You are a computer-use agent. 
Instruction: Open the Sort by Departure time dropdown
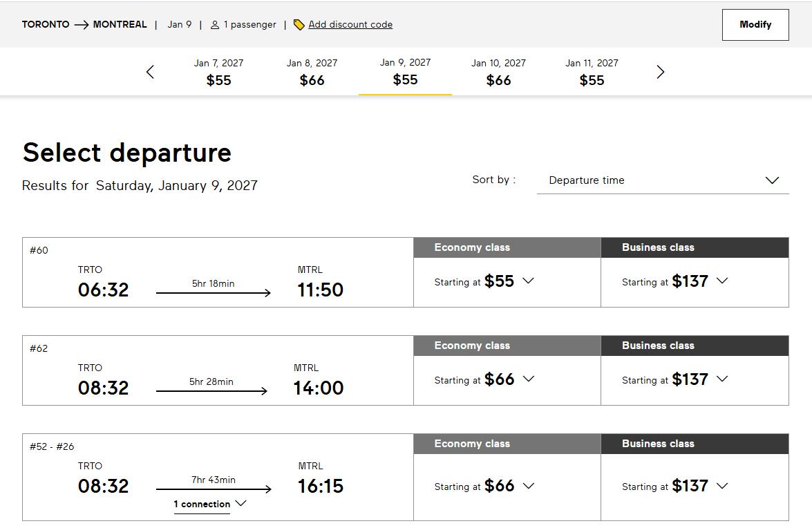coord(663,180)
